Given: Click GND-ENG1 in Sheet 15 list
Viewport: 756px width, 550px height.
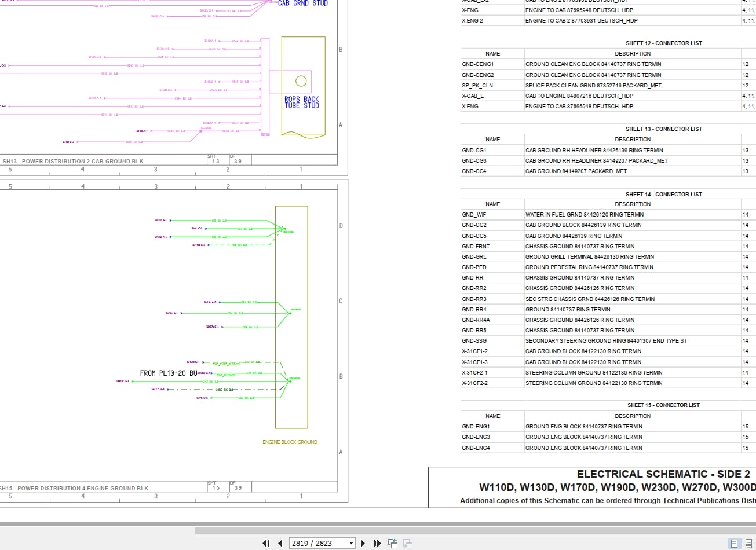Looking at the screenshot, I should [476, 426].
